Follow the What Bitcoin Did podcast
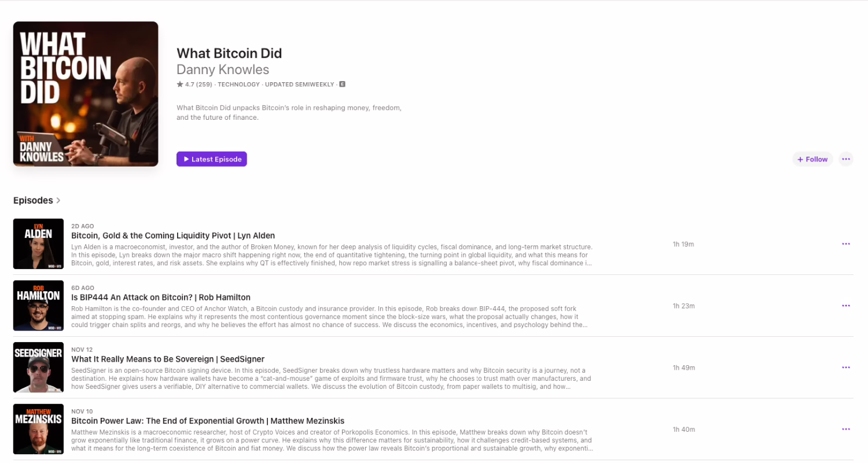This screenshot has width=868, height=463. coord(812,159)
